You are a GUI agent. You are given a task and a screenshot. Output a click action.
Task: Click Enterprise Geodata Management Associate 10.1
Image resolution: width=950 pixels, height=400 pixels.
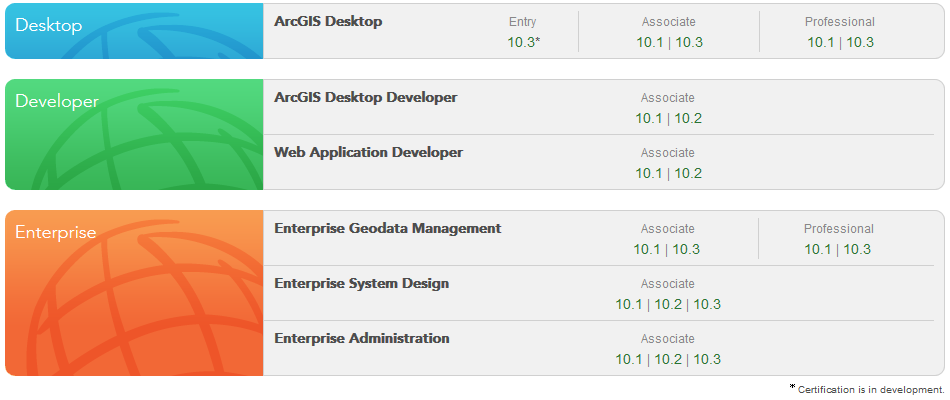[x=647, y=249]
